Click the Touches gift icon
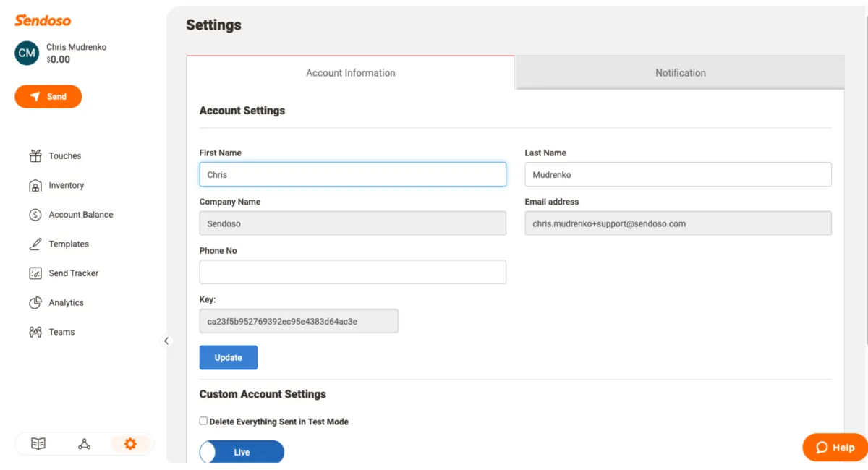This screenshot has width=868, height=470. coord(35,156)
